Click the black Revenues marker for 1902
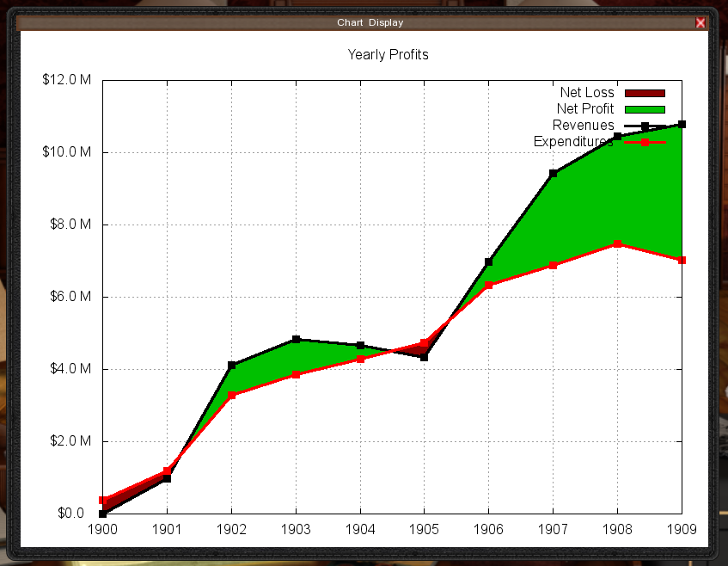This screenshot has width=728, height=566. pos(231,366)
